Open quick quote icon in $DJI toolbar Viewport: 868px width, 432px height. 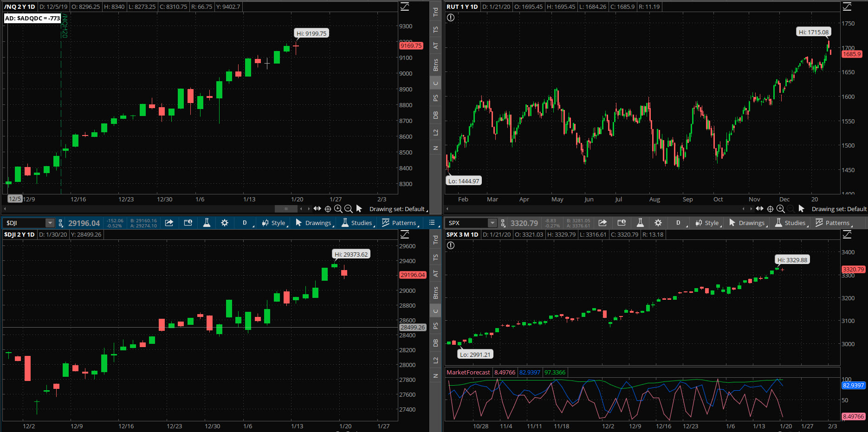click(188, 223)
